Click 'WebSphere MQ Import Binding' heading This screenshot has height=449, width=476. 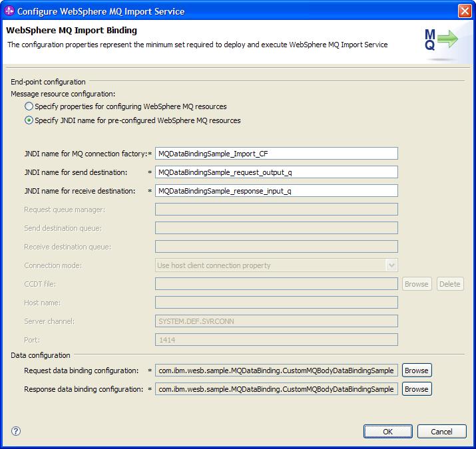[72, 31]
